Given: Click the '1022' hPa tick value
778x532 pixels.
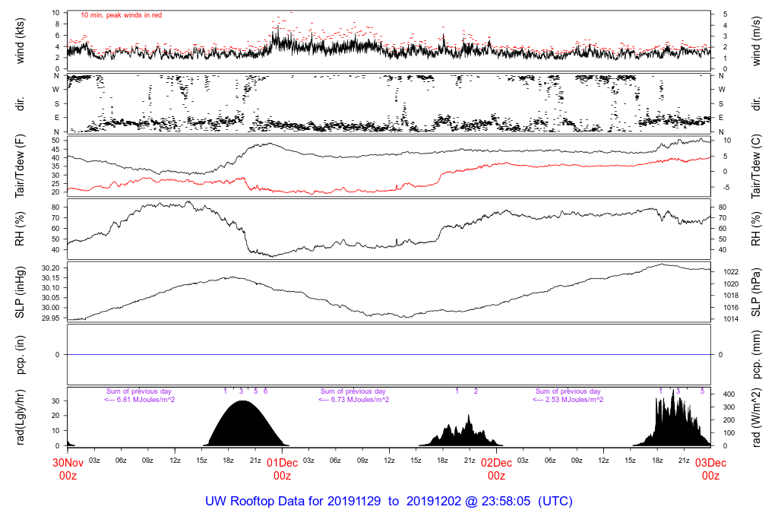Looking at the screenshot, I should pos(731,272).
